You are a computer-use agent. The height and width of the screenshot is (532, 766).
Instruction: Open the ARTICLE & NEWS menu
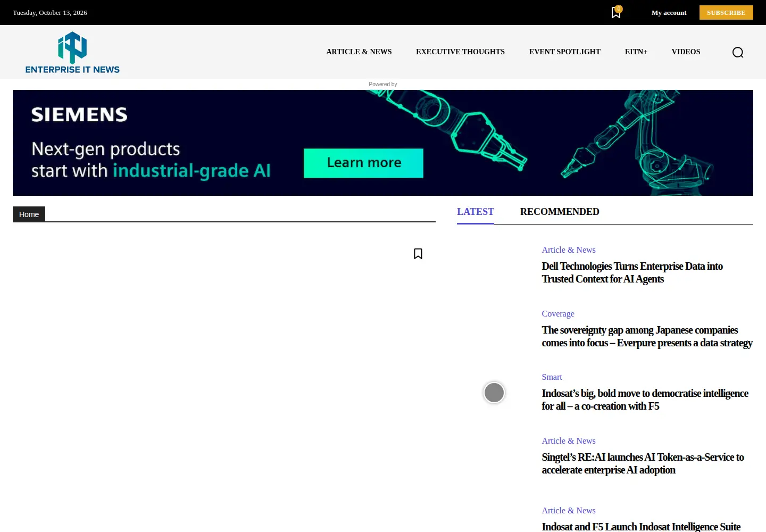(359, 52)
